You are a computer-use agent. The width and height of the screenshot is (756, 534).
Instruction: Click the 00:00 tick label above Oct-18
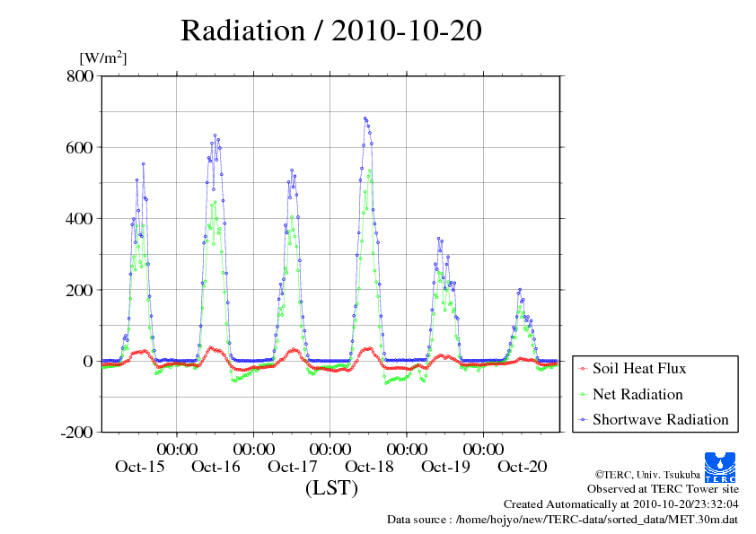(330, 449)
